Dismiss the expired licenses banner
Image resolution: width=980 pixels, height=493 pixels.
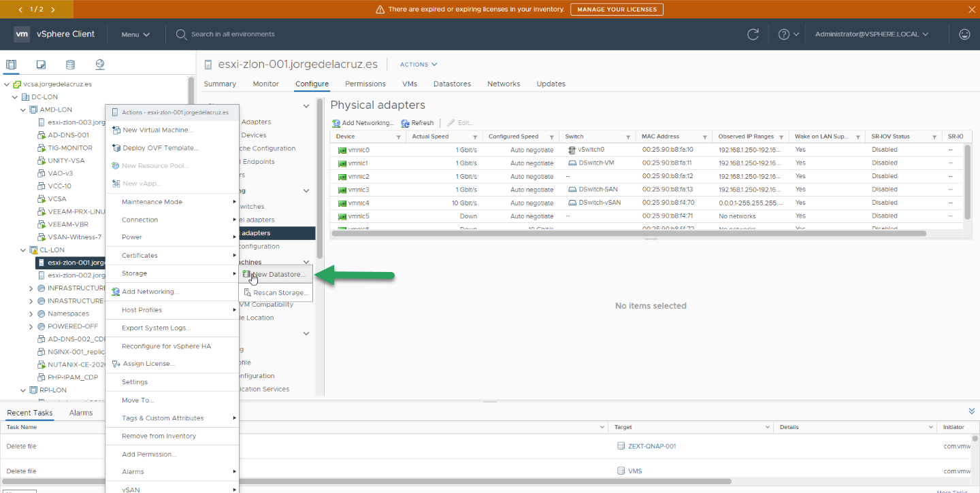tap(971, 10)
